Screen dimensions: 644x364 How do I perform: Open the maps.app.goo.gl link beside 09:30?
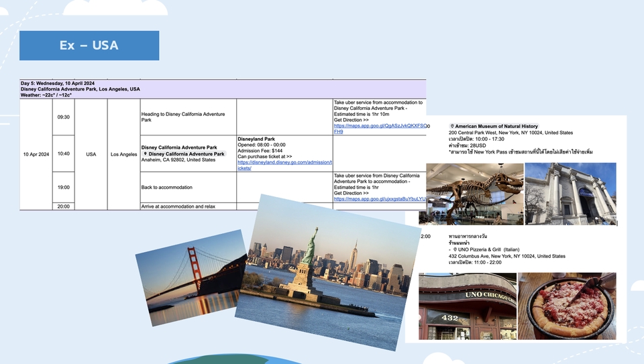[382, 129]
